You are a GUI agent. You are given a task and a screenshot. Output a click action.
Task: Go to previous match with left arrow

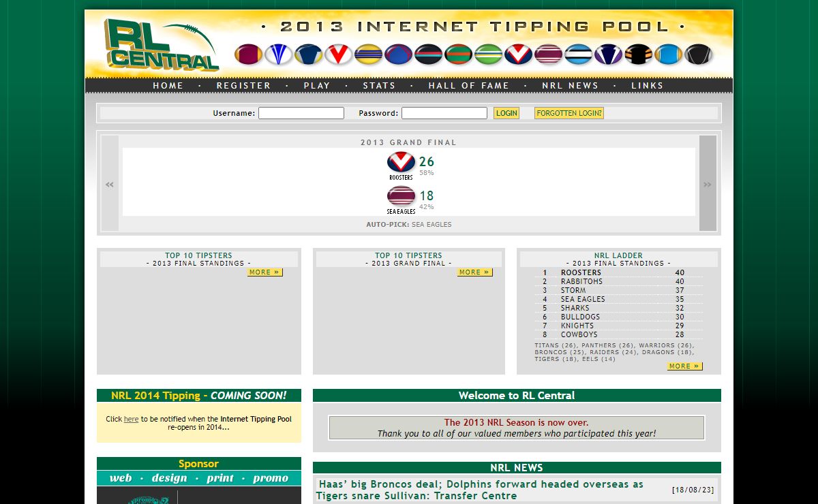(110, 183)
